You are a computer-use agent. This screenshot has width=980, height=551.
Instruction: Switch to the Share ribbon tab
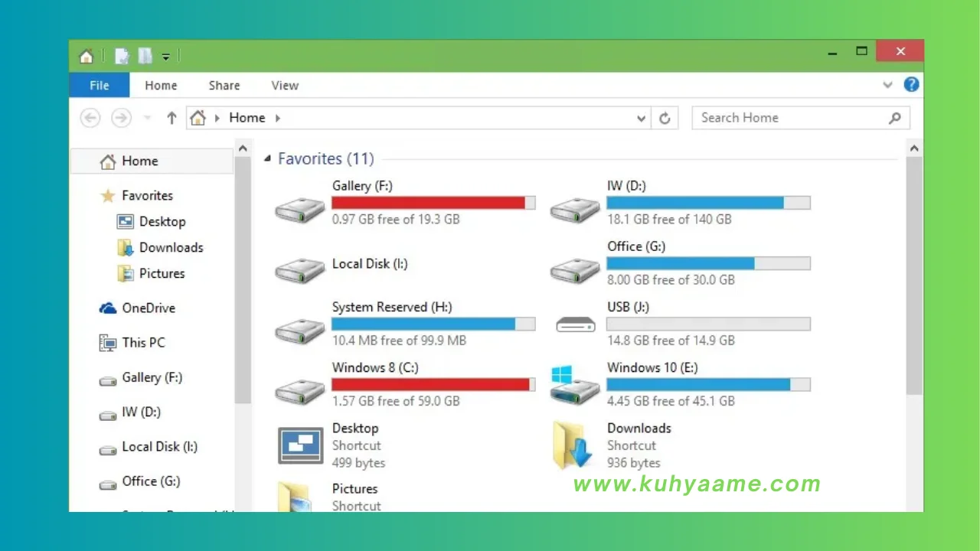(224, 85)
